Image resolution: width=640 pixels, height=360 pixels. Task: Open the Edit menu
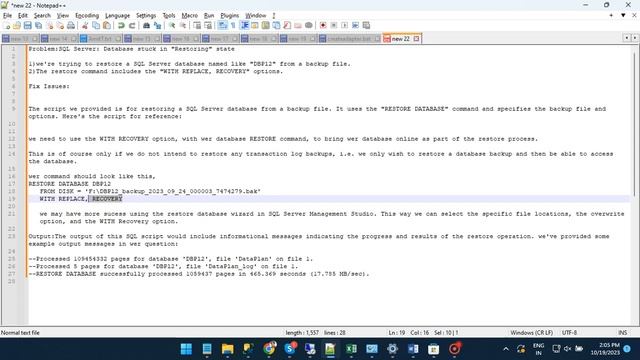(x=23, y=16)
